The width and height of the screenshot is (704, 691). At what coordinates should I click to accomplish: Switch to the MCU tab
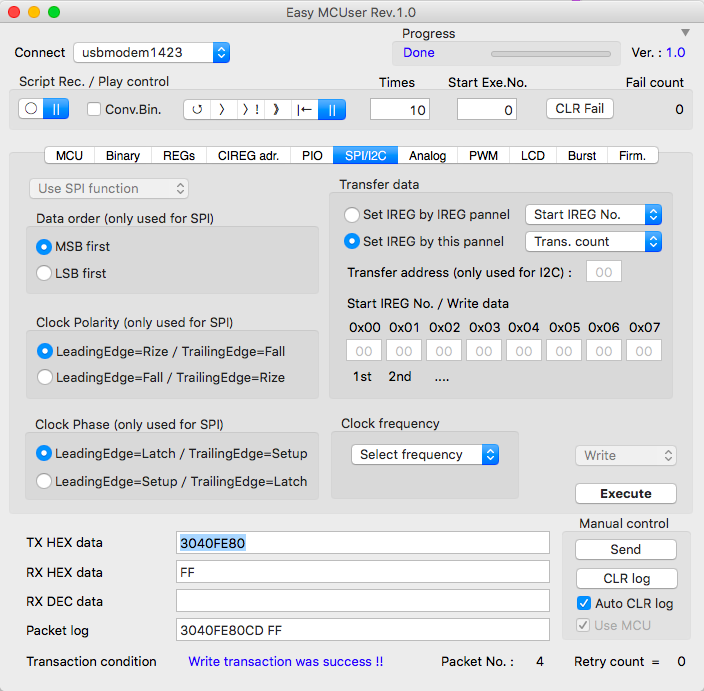tap(69, 155)
